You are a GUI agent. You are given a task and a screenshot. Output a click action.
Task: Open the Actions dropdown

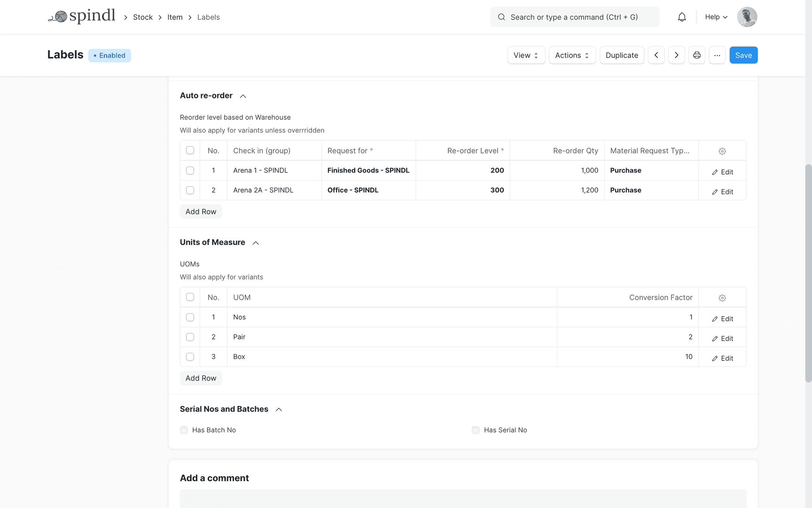(x=572, y=55)
